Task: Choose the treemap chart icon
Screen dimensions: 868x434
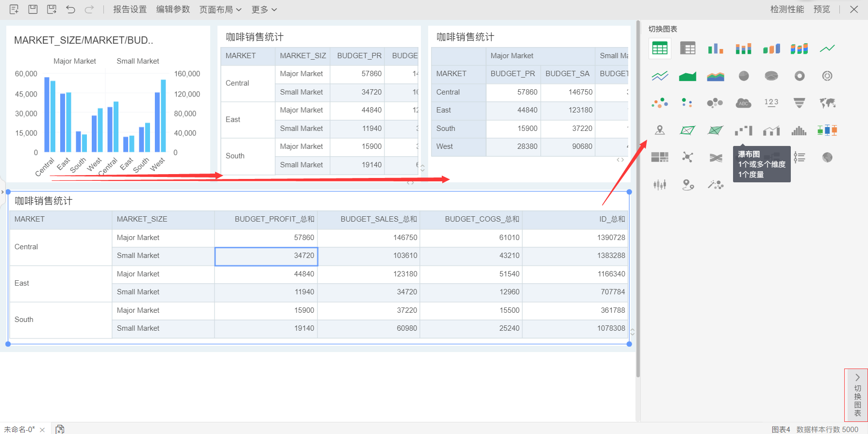Action: (x=660, y=157)
